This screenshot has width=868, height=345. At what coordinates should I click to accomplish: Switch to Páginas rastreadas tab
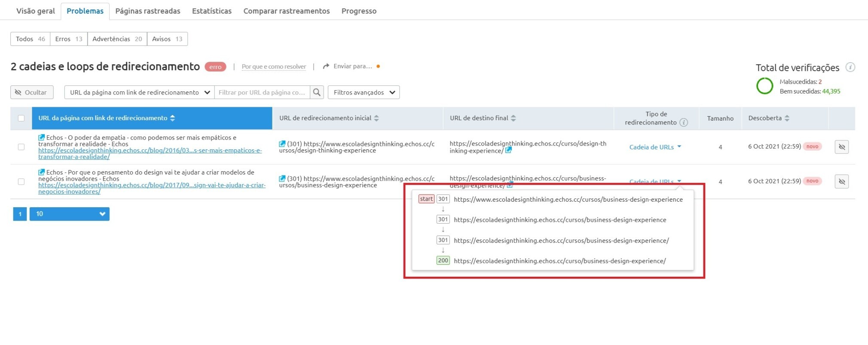coord(147,11)
